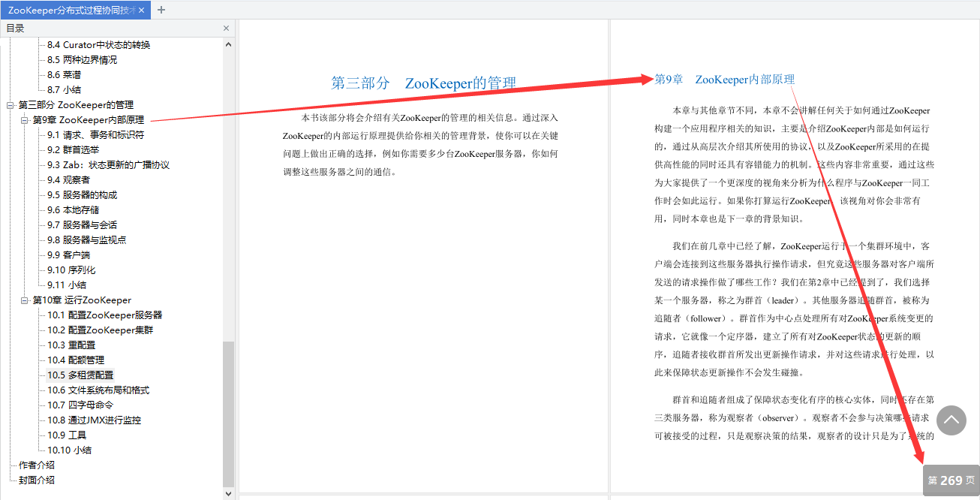Click the 第 269 页 page indicator
Image resolution: width=980 pixels, height=500 pixels.
[951, 480]
